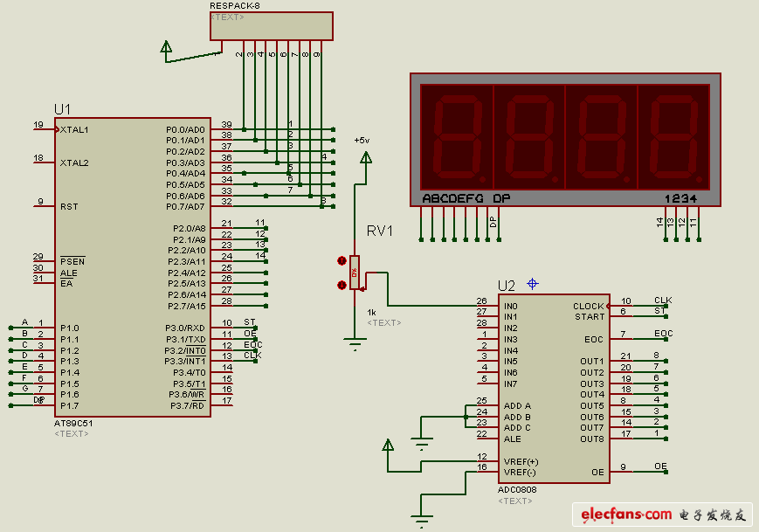Click the red down-arrow button on potentiometer RV1
Viewport: 759px width, 532px height.
pyautogui.click(x=342, y=285)
